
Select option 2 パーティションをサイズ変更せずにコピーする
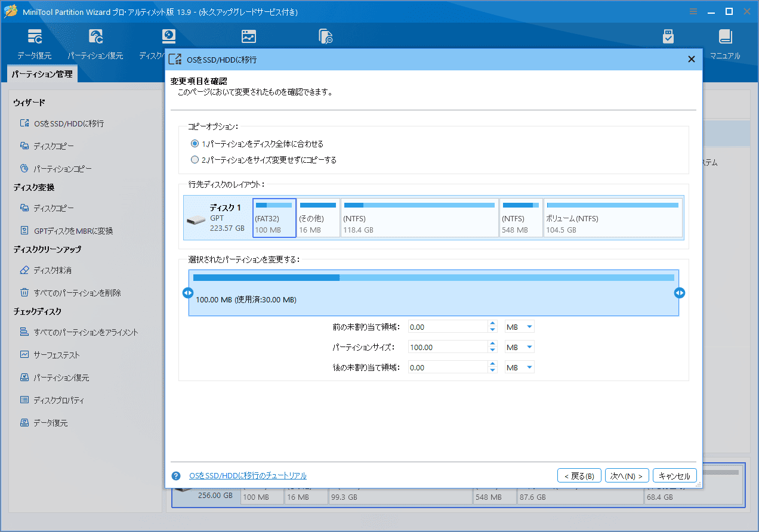coord(264,160)
